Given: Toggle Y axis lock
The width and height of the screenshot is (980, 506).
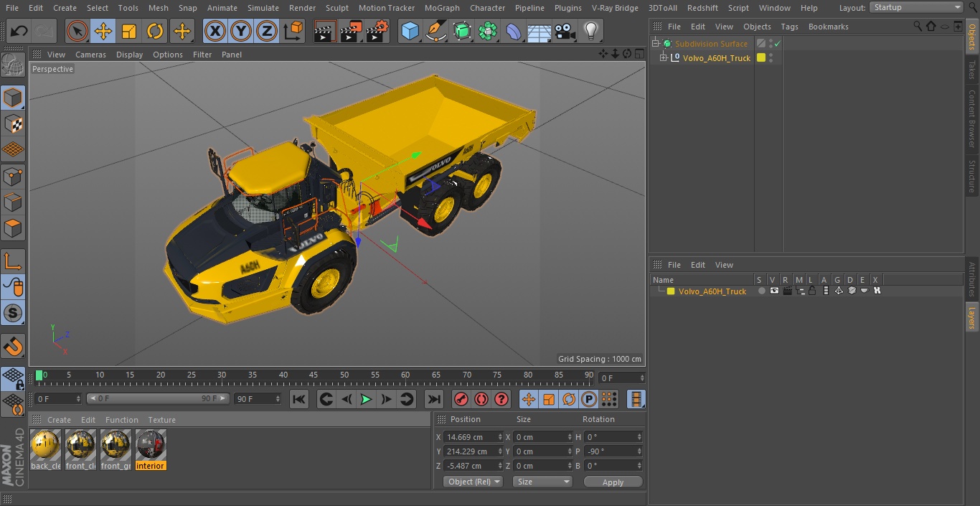Looking at the screenshot, I should [241, 31].
